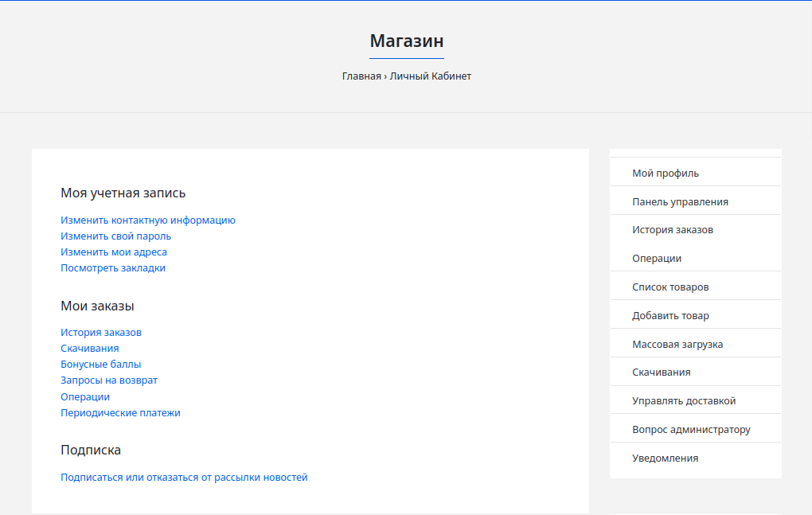Open История заказов link in Мои заказы
812x515 pixels.
[101, 333]
